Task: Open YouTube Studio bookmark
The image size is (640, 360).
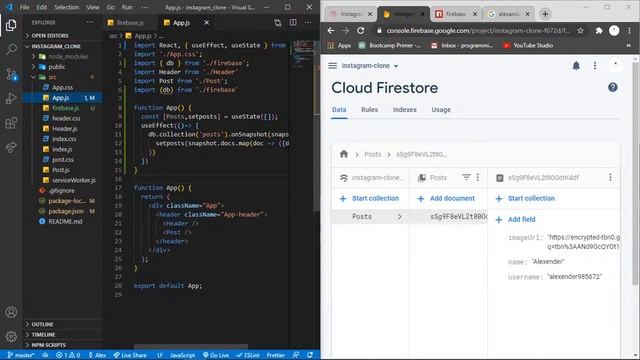Action: tap(528, 46)
